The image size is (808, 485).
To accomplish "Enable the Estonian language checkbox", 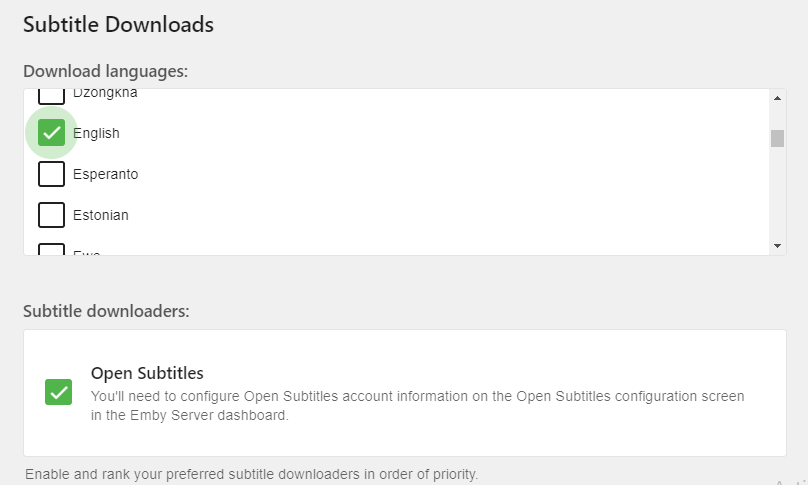I will click(x=52, y=215).
